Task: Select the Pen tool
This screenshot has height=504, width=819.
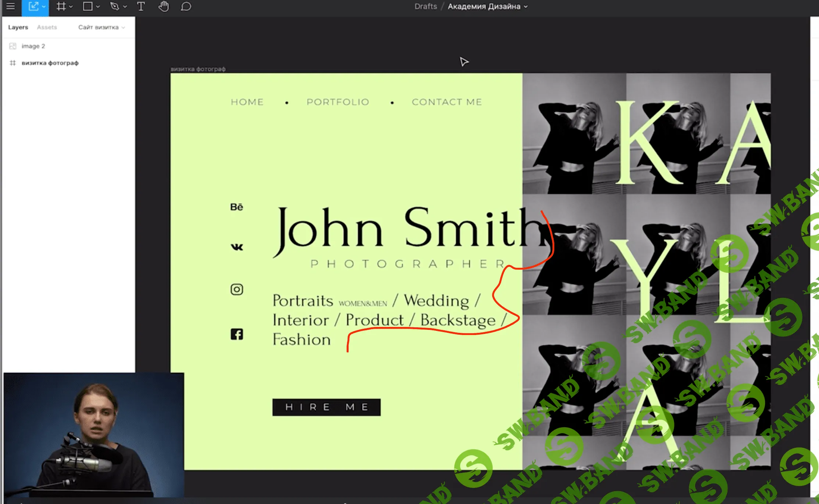Action: pyautogui.click(x=115, y=6)
